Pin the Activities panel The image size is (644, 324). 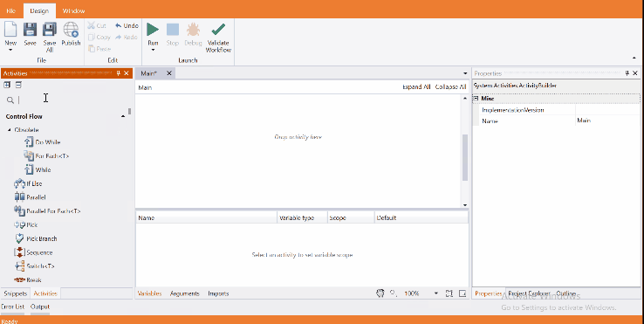tap(119, 73)
